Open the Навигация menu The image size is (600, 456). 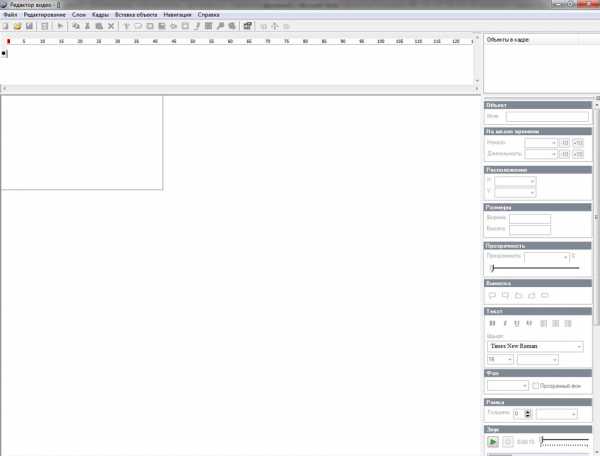pyautogui.click(x=177, y=15)
